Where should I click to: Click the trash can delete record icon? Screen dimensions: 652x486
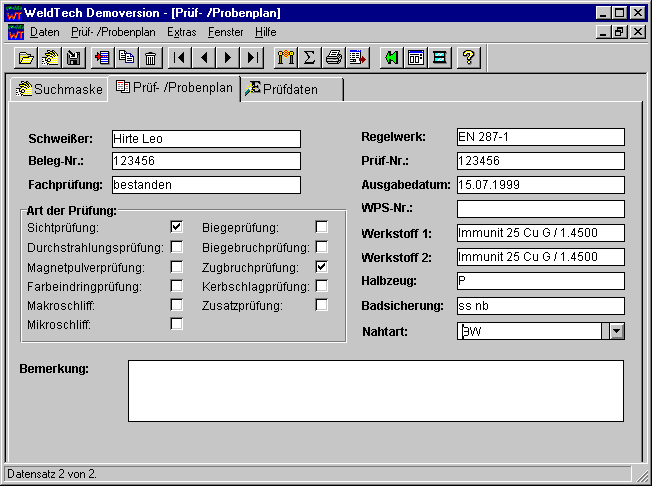coord(150,58)
